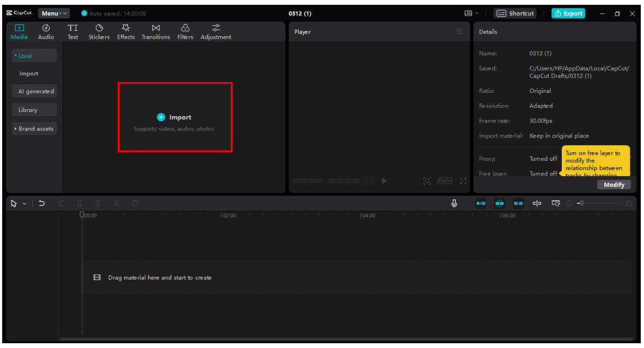
Task: Switch to the Text tab
Action: click(73, 32)
